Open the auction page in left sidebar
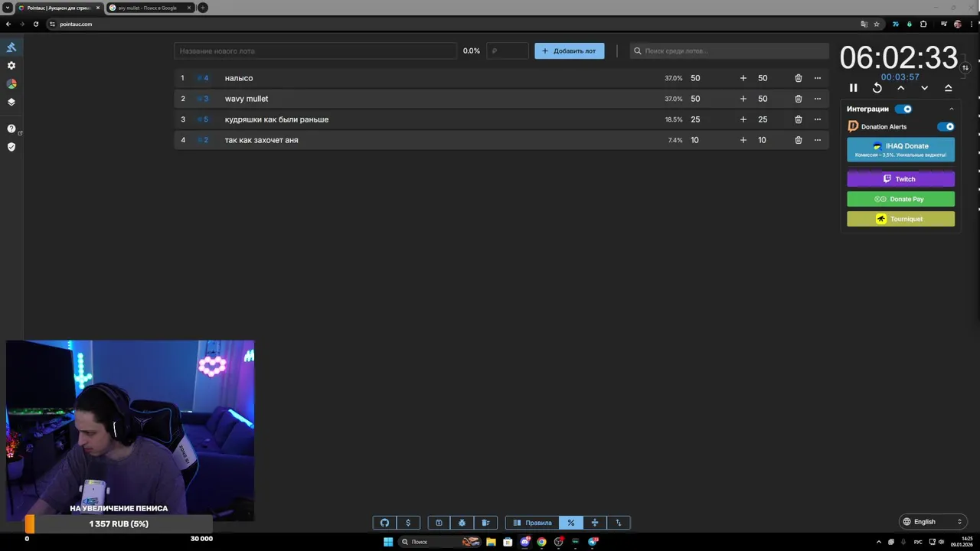The width and height of the screenshot is (980, 551). [x=11, y=47]
